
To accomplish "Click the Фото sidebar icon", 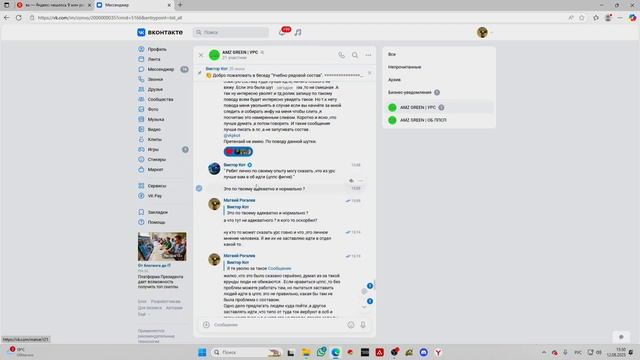I will coord(141,109).
